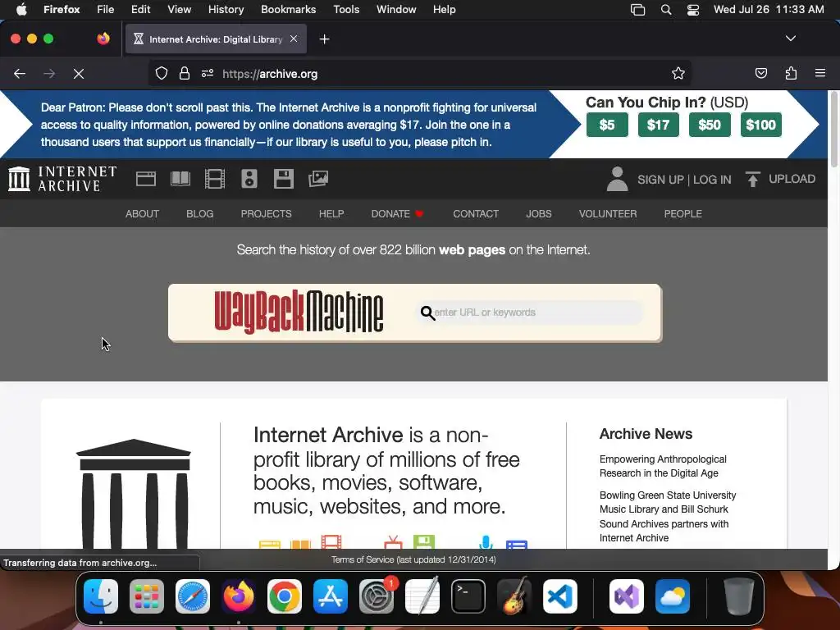
Task: Open Safari from the Dock
Action: coord(192,596)
